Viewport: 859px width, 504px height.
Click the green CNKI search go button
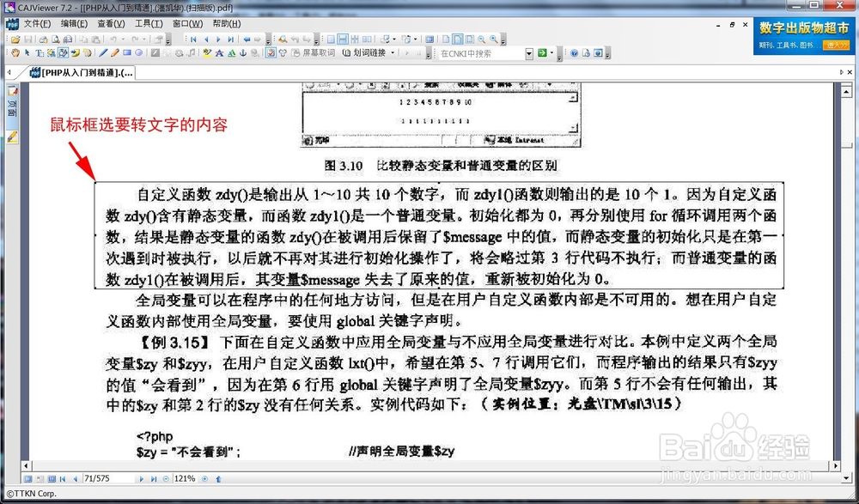tap(542, 52)
